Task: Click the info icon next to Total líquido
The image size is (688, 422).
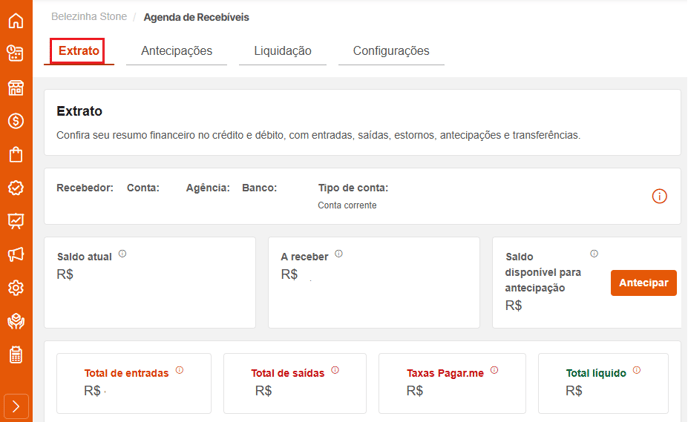Action: (x=637, y=370)
